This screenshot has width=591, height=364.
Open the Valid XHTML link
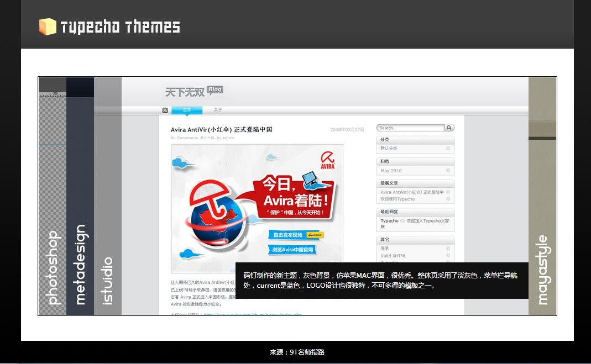point(393,256)
